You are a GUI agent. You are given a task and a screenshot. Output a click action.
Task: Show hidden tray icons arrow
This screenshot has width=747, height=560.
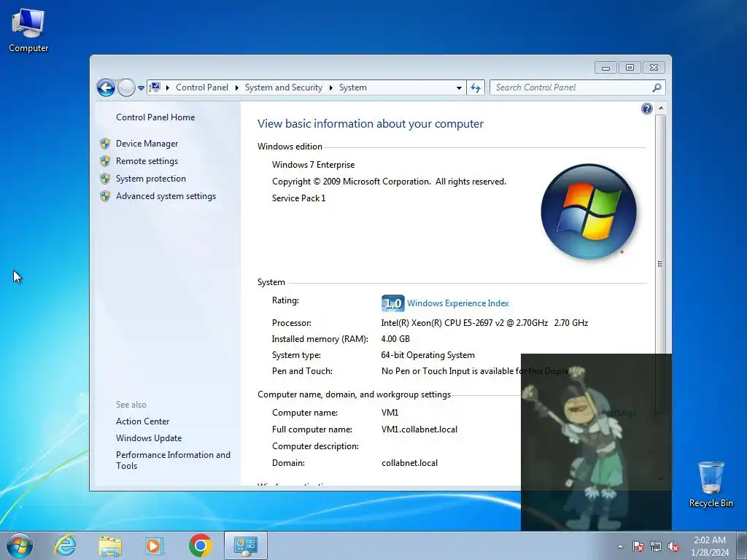point(620,546)
